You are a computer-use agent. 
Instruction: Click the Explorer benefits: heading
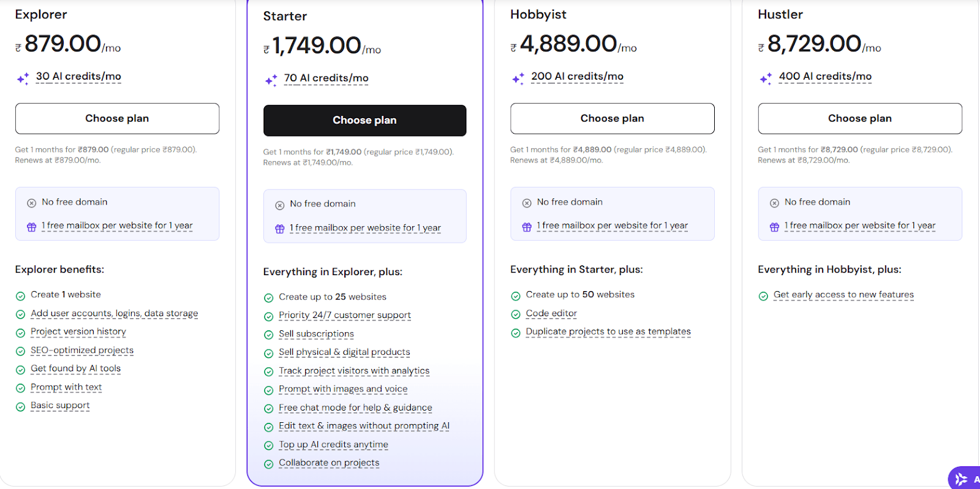click(x=59, y=270)
